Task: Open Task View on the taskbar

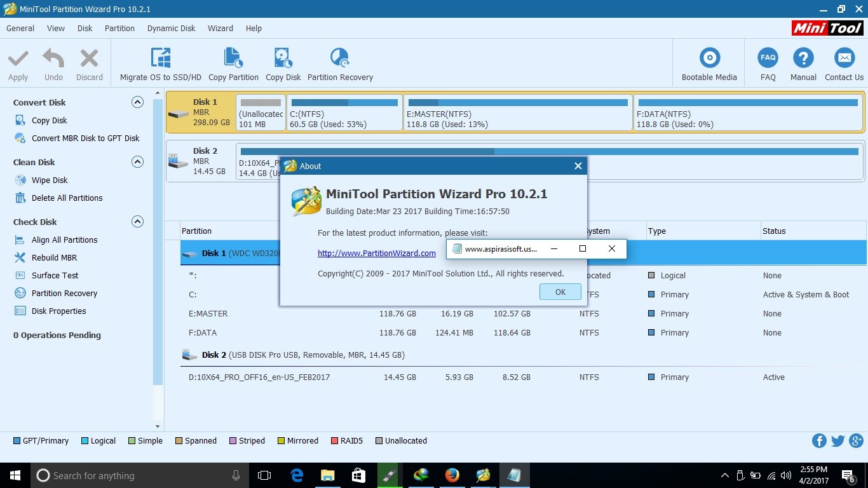Action: tap(264, 475)
